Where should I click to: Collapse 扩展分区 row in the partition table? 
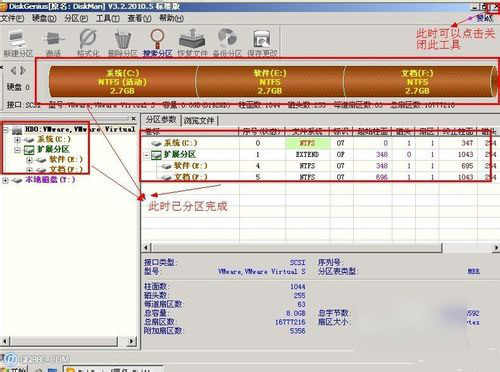point(146,155)
